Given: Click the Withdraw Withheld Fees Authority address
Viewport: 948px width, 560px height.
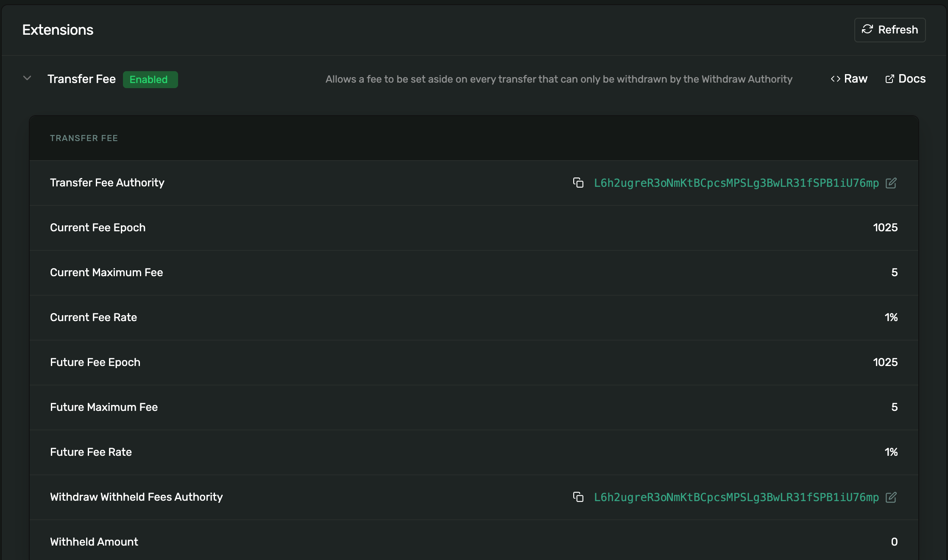Looking at the screenshot, I should pos(736,497).
